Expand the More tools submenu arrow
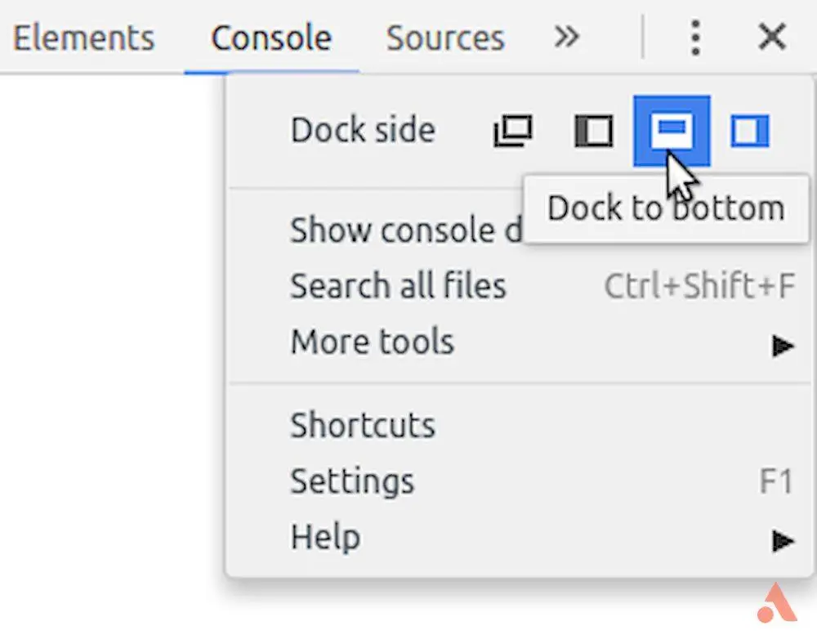 point(783,346)
